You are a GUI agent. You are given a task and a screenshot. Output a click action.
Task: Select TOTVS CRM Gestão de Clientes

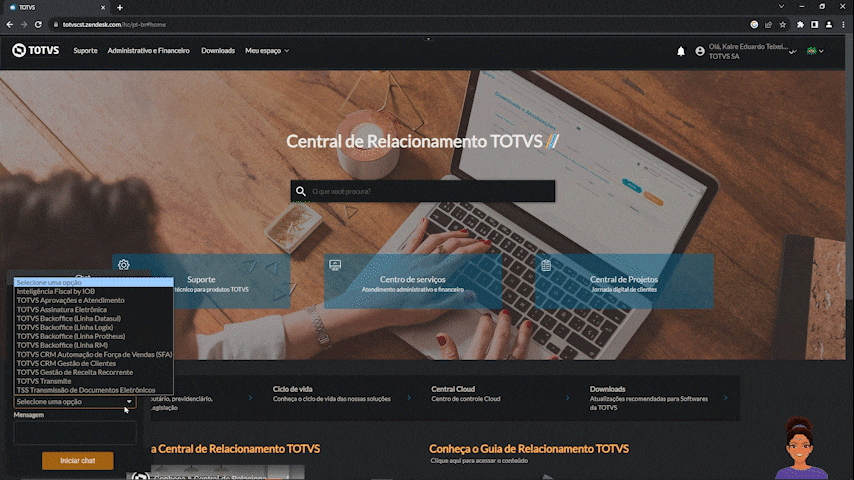(93, 363)
